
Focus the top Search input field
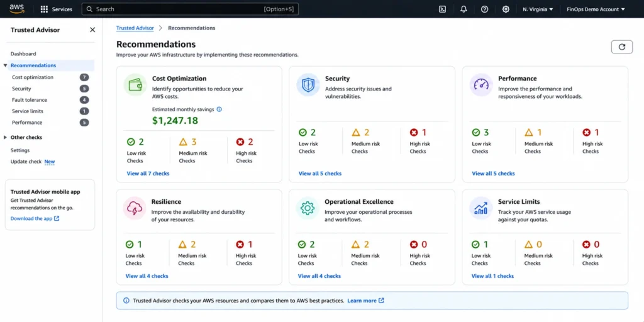tap(190, 9)
